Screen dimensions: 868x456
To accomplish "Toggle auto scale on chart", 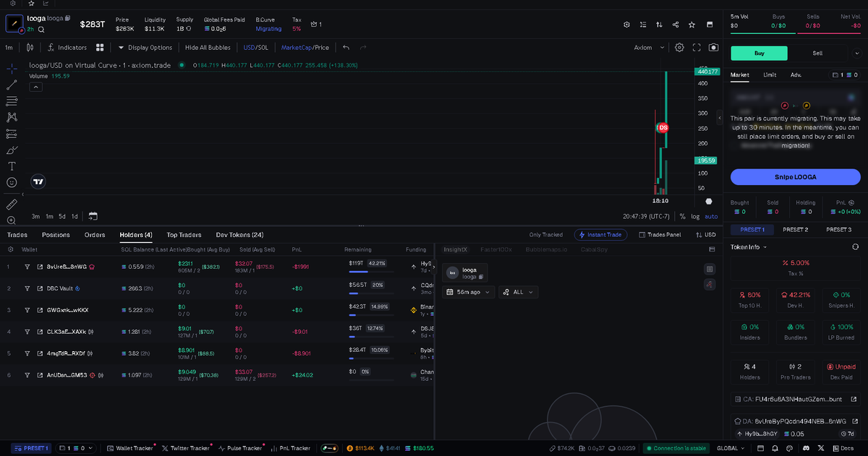I will click(x=711, y=216).
